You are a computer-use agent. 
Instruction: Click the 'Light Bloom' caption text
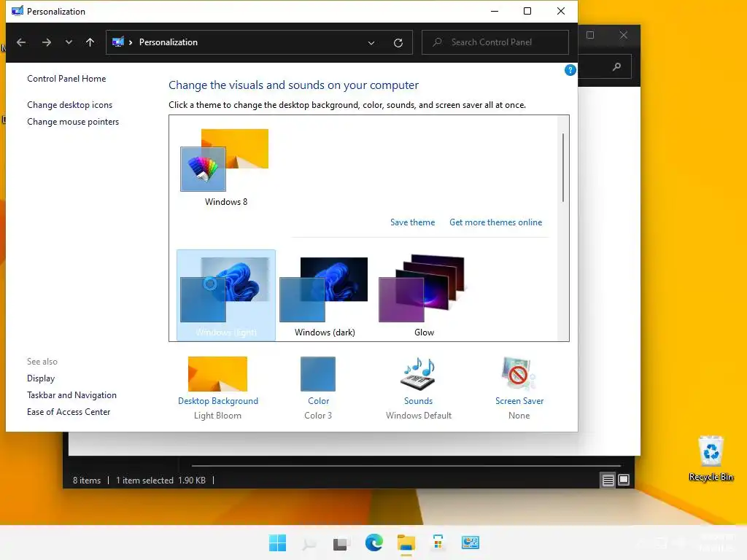(217, 415)
